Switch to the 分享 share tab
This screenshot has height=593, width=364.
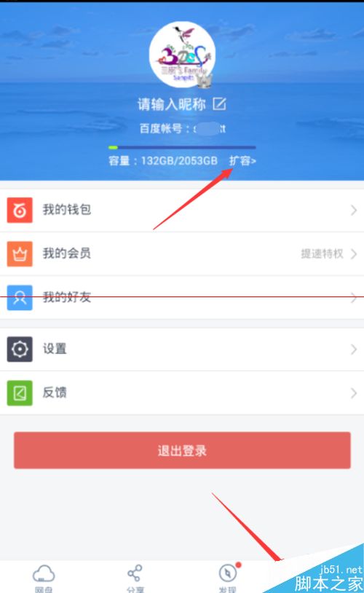[x=135, y=578]
